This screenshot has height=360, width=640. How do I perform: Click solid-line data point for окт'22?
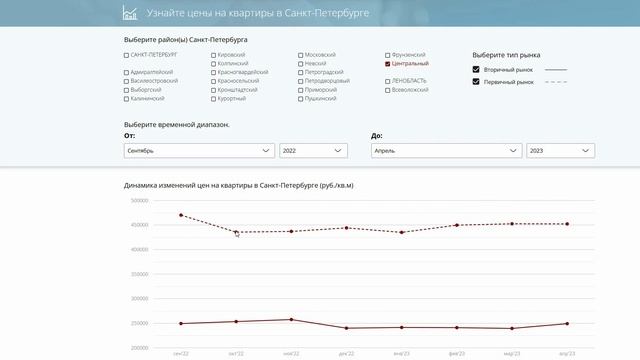[236, 322]
